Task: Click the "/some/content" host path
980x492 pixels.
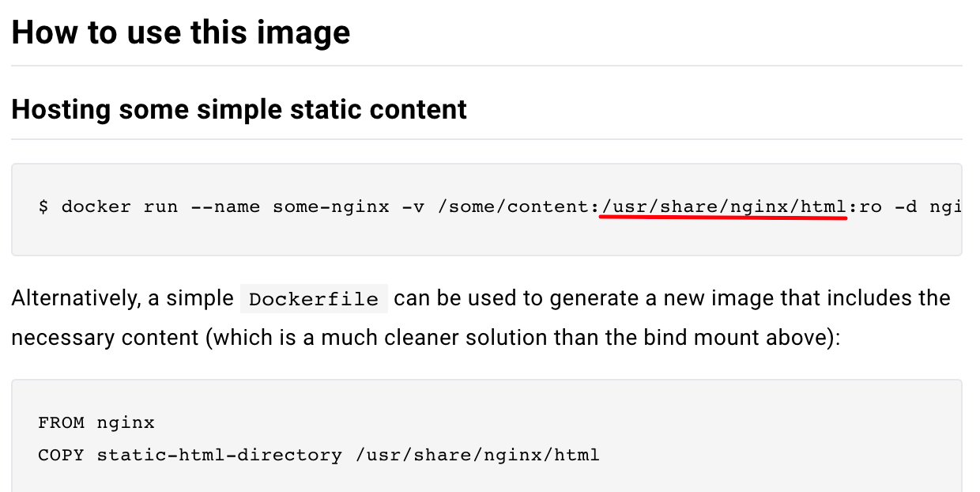Action: coord(511,207)
